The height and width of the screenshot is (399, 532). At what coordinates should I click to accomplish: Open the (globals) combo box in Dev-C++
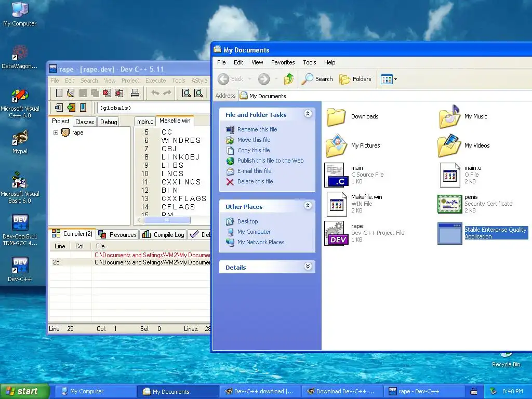coord(153,108)
